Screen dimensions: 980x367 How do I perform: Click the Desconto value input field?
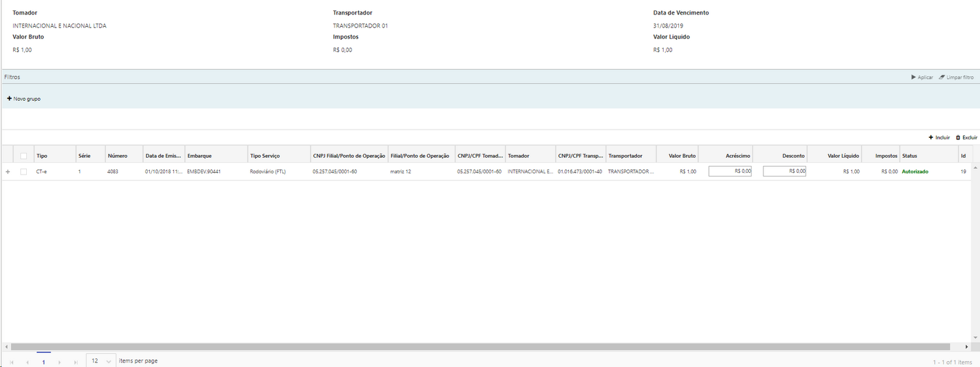[x=784, y=171]
